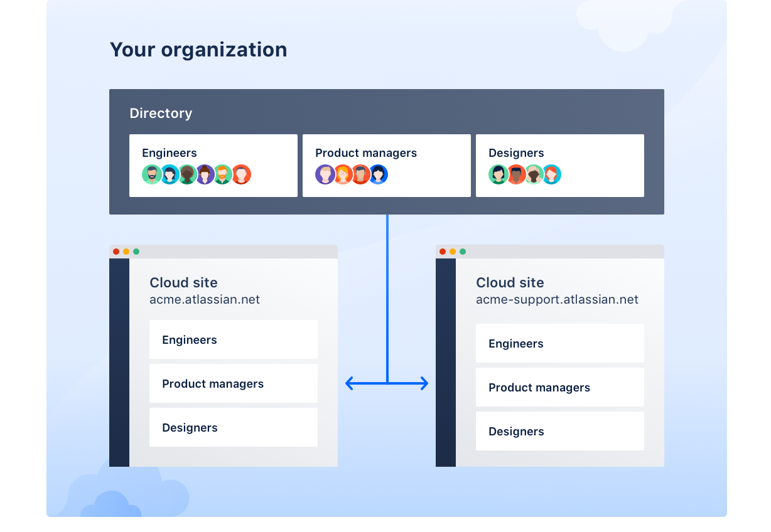Click the right-pointing blue arrowhead
This screenshot has width=771, height=532.
pyautogui.click(x=424, y=383)
